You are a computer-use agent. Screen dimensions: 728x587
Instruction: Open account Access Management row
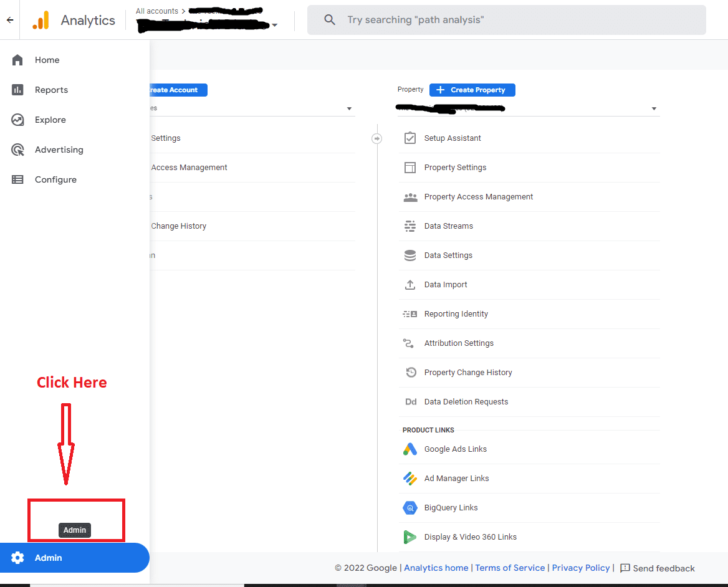coord(252,168)
